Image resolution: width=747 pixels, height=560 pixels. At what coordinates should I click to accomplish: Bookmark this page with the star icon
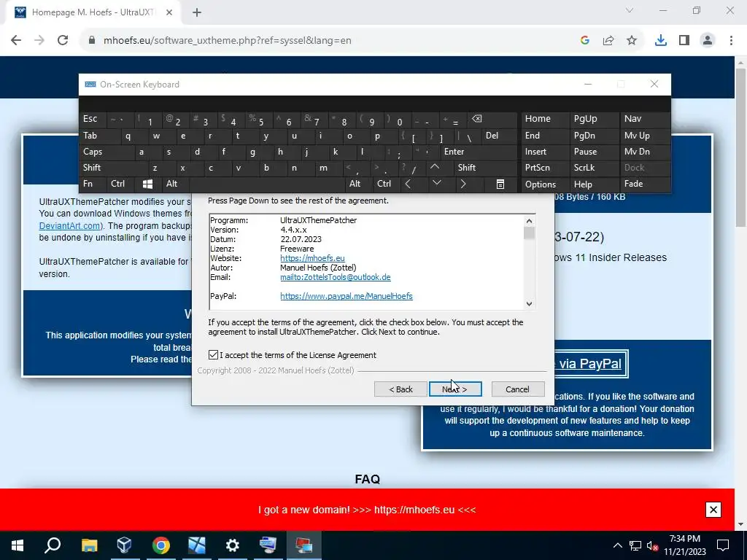pyautogui.click(x=632, y=41)
